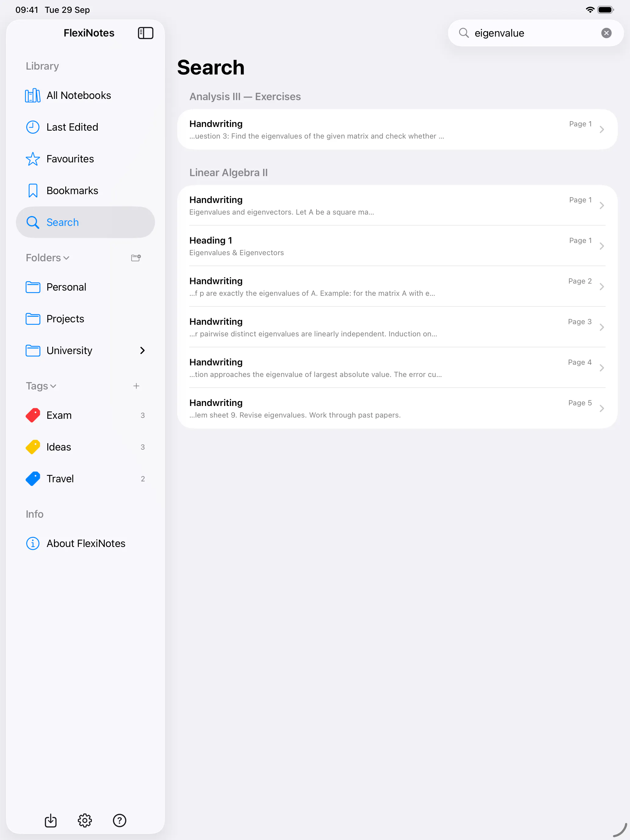Viewport: 630px width, 840px height.
Task: Open Page 3 pairwise distinct eigenvalues result
Action: click(x=397, y=327)
